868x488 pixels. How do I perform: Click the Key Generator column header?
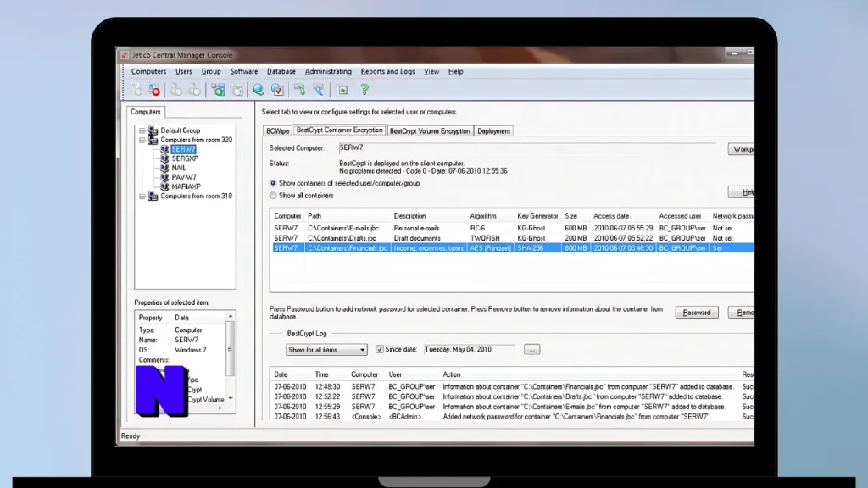[x=537, y=216]
